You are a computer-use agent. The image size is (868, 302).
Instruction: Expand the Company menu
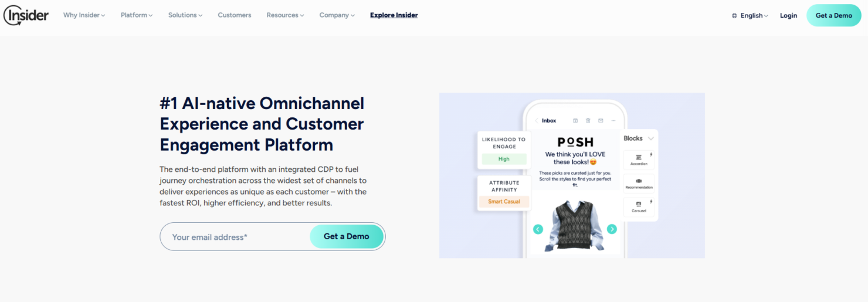(x=337, y=15)
